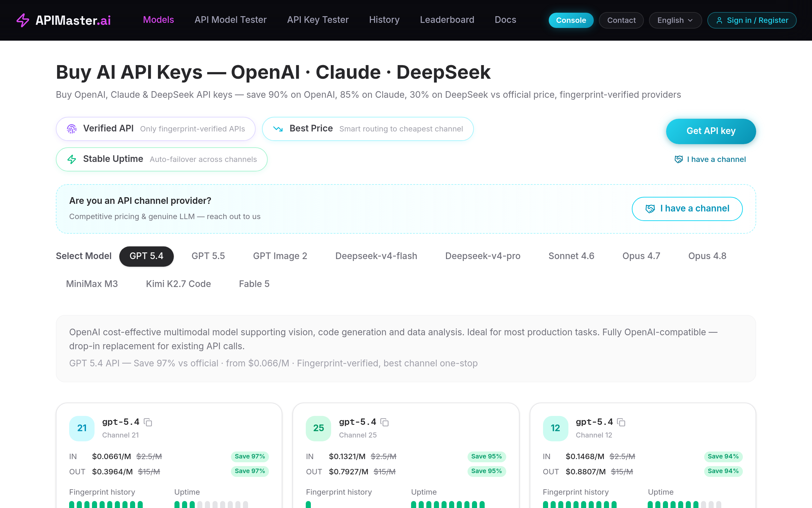Click the APIMaster.ai lightning bolt logo
The height and width of the screenshot is (508, 812).
coord(23,20)
